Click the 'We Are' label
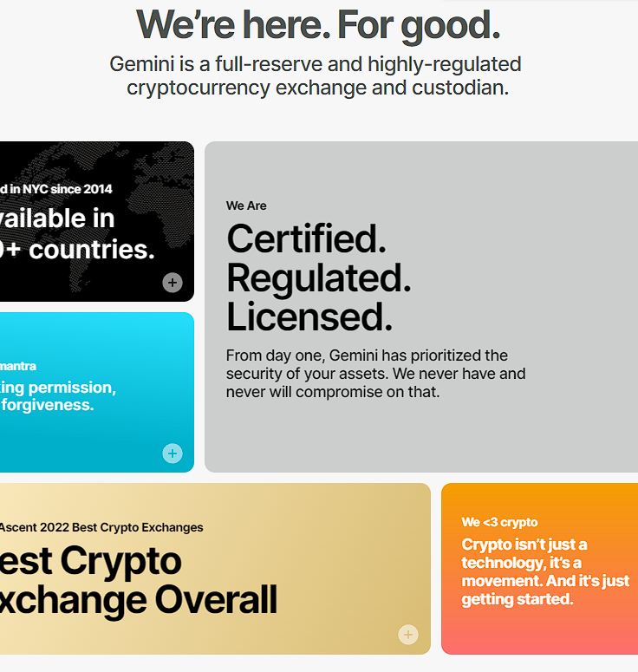 246,206
